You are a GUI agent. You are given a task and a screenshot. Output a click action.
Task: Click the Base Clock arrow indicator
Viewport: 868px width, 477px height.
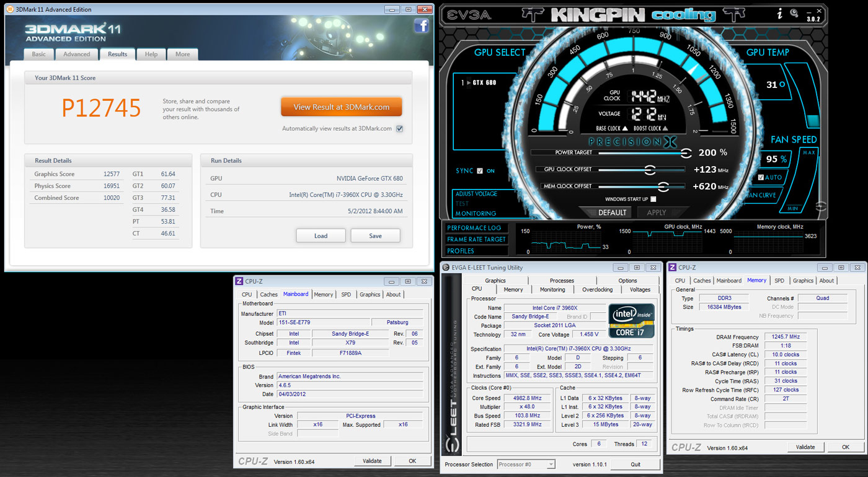pyautogui.click(x=626, y=129)
